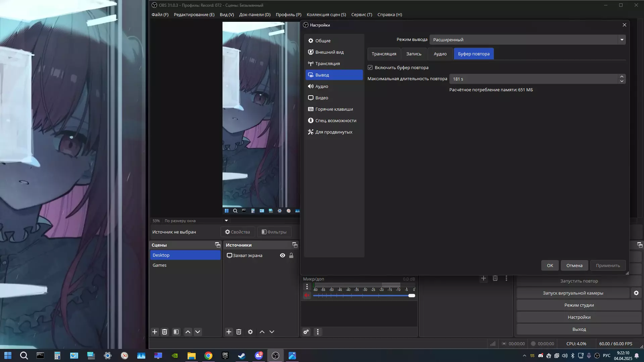Open virtual camera settings gear
This screenshot has width=644, height=362.
click(x=636, y=293)
